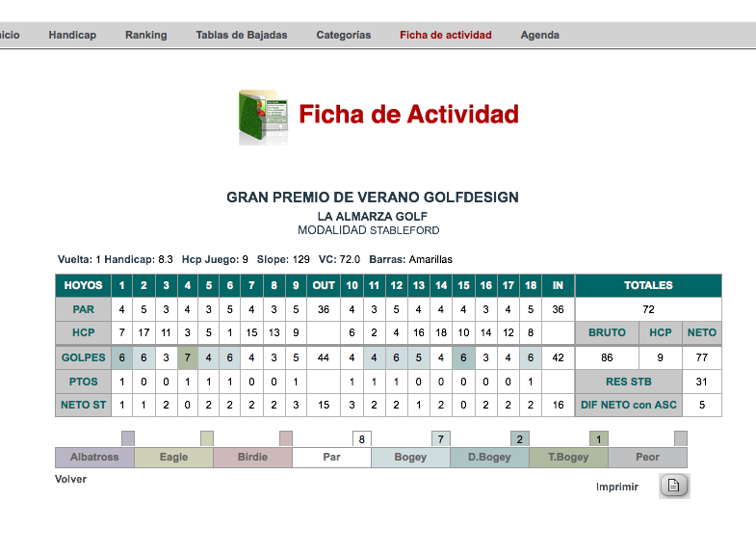
Task: Click the PAR row label
Action: tap(84, 309)
